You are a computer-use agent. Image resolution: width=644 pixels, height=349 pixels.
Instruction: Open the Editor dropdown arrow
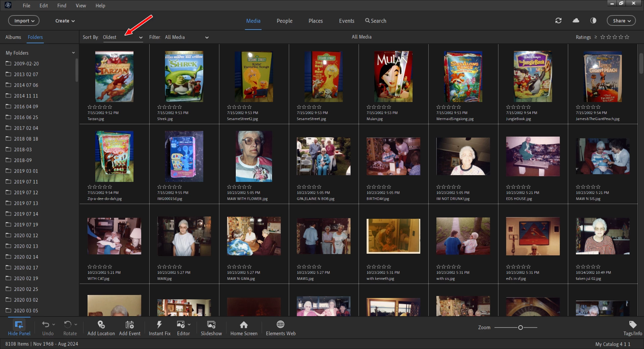click(189, 325)
